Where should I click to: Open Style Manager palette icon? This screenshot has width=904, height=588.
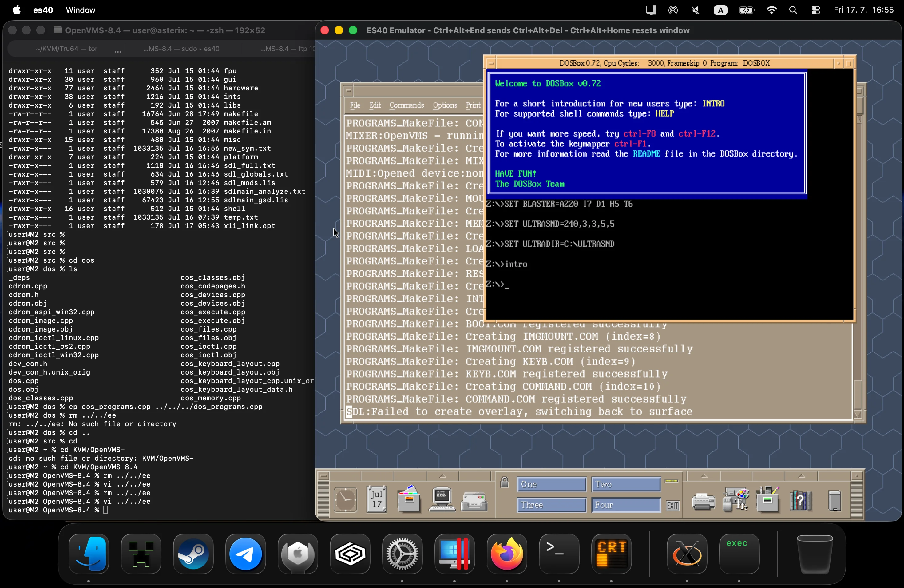tap(735, 499)
